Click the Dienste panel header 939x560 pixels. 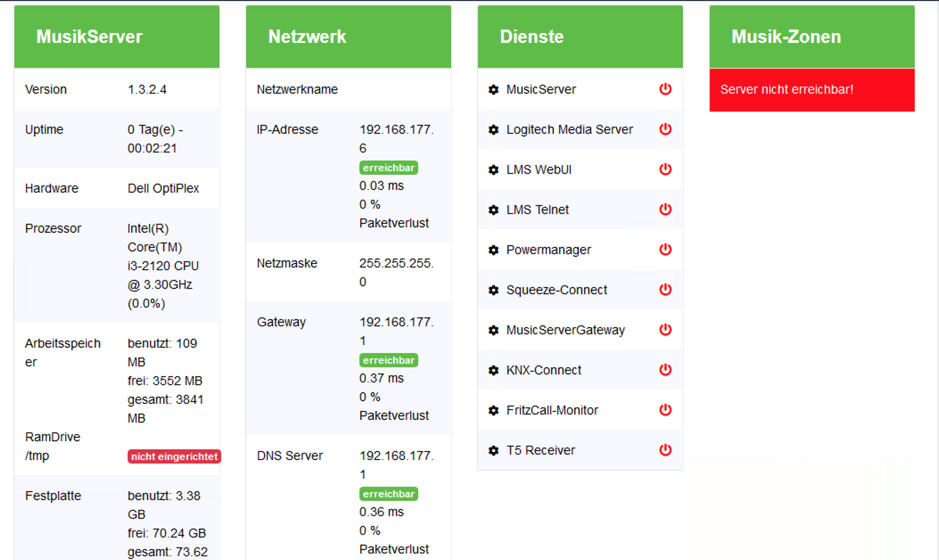580,37
